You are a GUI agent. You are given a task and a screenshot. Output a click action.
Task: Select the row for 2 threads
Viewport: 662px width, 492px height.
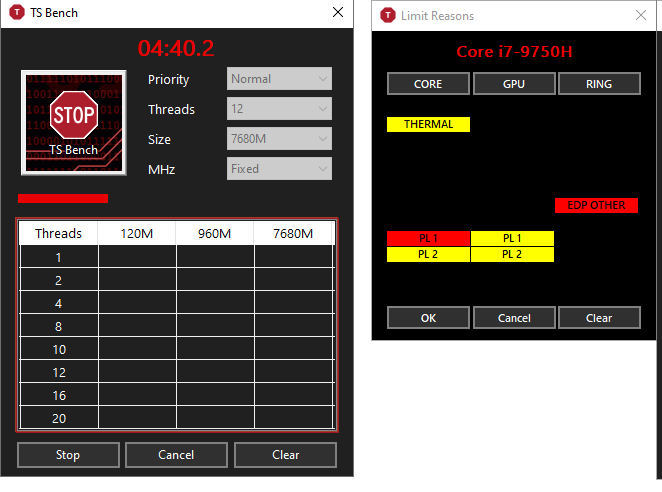click(x=177, y=280)
